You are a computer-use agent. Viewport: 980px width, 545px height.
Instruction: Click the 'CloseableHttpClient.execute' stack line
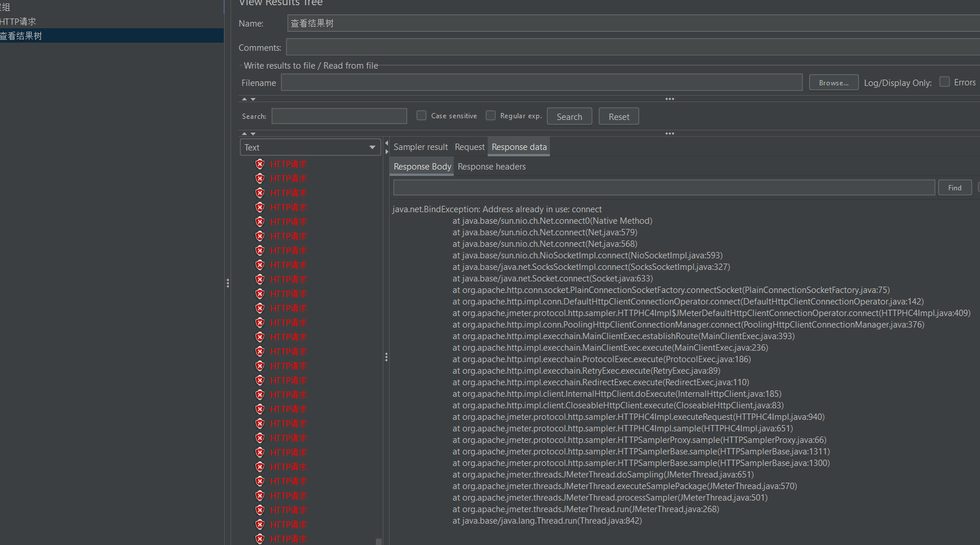(x=618, y=405)
